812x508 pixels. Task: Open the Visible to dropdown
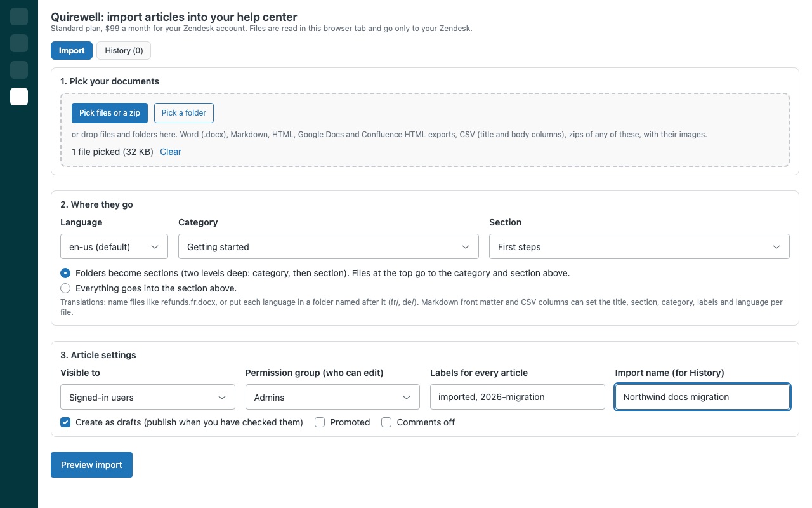148,397
